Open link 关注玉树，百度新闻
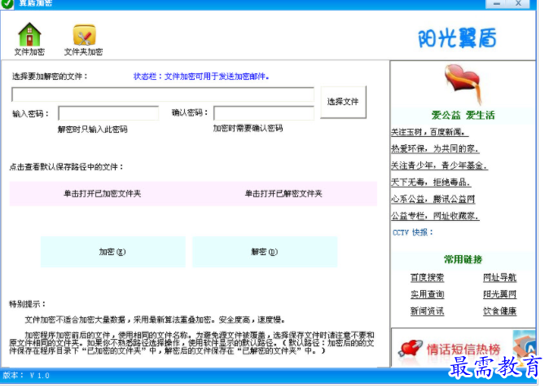 (x=429, y=132)
